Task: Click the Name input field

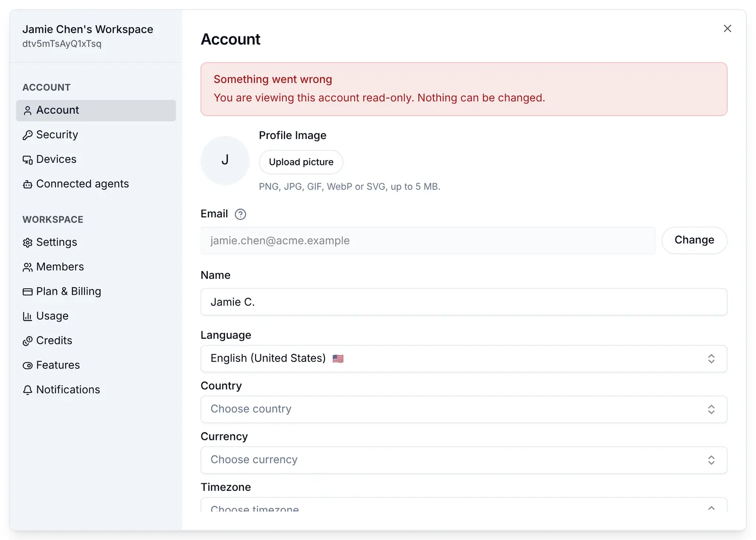Action: pos(464,302)
